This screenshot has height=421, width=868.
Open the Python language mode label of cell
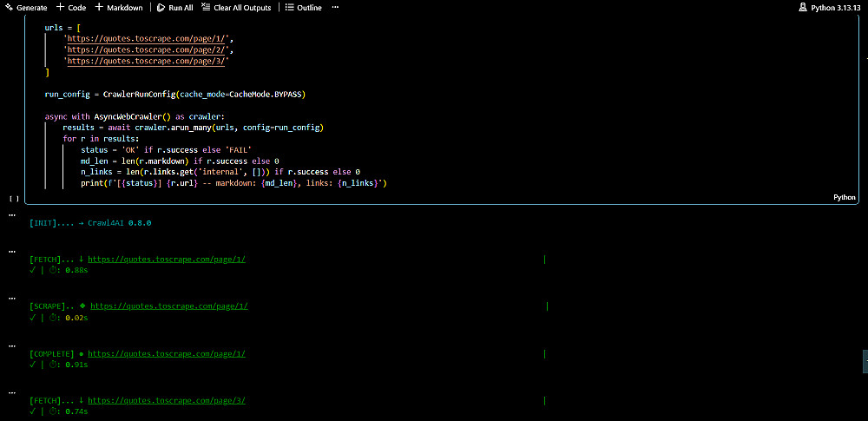point(845,197)
